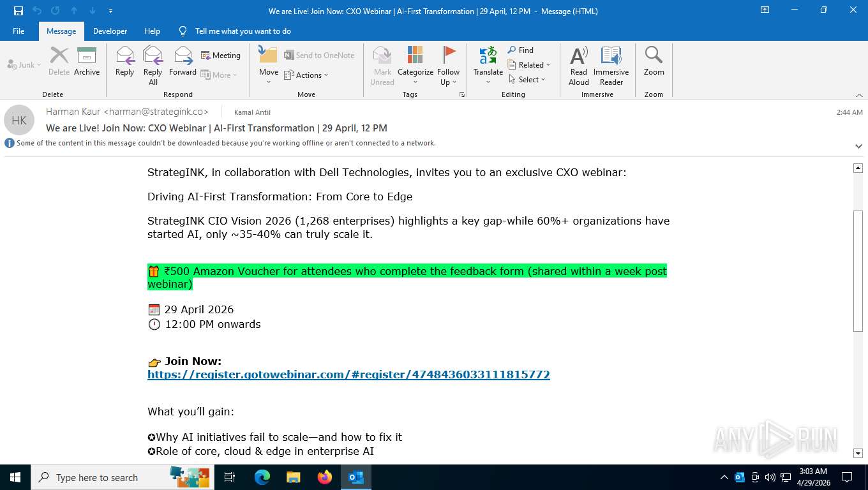This screenshot has height=490, width=868.
Task: Save the message with the floppy disk icon
Action: 18,11
